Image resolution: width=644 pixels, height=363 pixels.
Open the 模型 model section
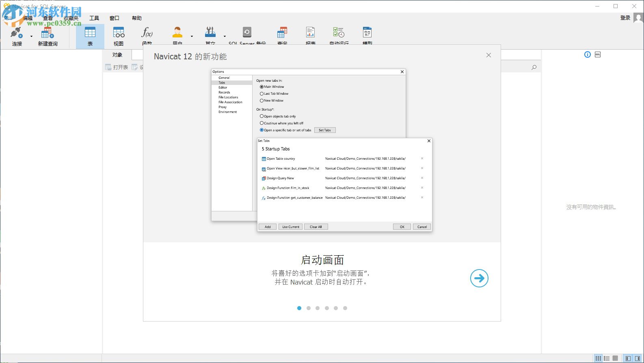click(x=367, y=36)
